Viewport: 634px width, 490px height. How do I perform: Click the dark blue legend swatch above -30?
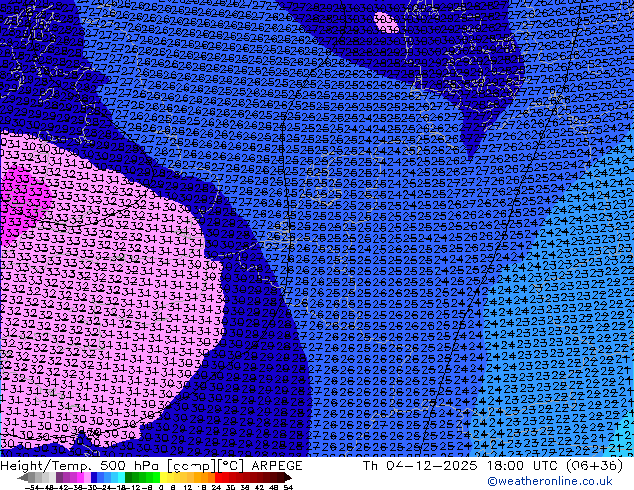coord(94,477)
